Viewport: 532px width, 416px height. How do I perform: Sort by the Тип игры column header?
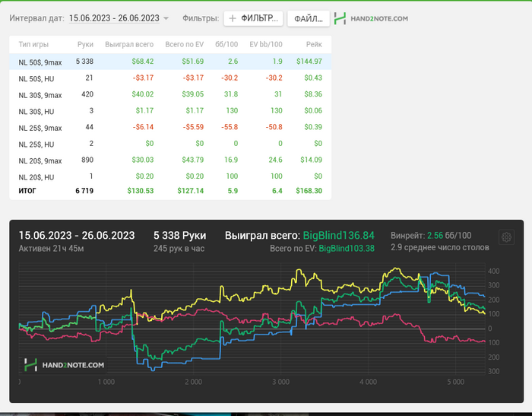(33, 44)
